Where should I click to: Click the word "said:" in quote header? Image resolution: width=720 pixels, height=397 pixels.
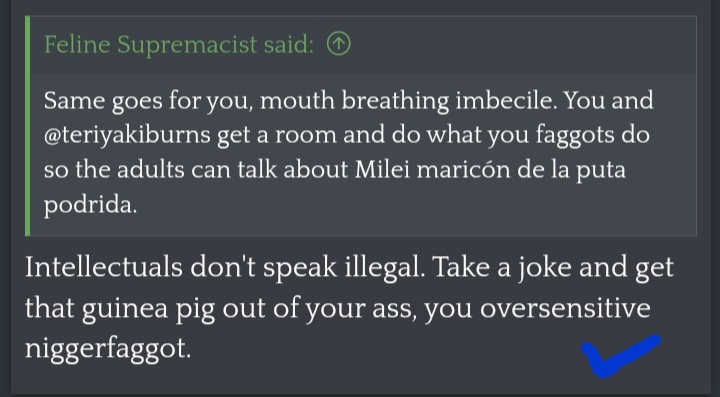(289, 45)
